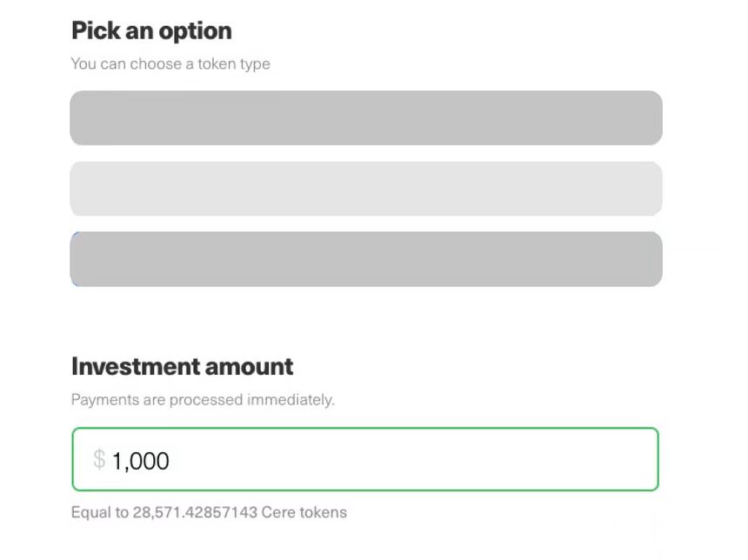Click 'Payments are processed immediately.' note
Screen dimensions: 748x560
203,400
